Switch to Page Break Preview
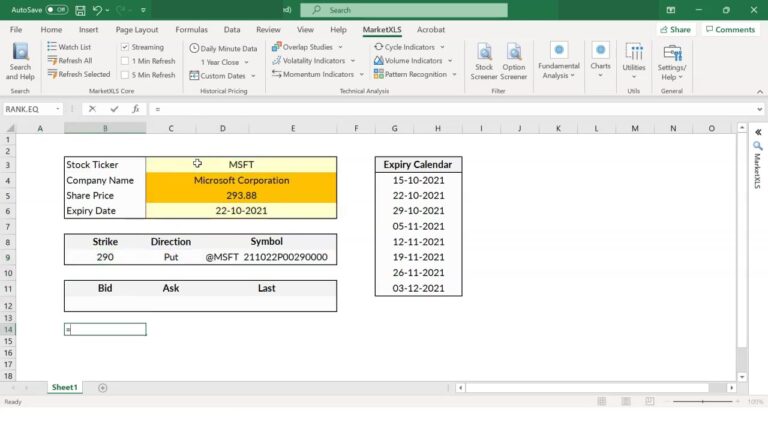Viewport: 768px width, 432px height. click(x=649, y=402)
